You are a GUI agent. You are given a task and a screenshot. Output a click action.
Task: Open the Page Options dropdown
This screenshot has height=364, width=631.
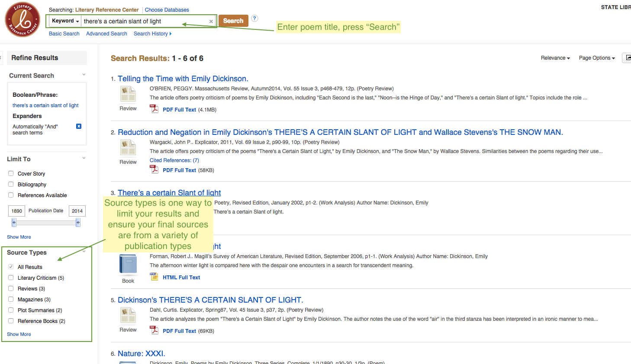(597, 58)
